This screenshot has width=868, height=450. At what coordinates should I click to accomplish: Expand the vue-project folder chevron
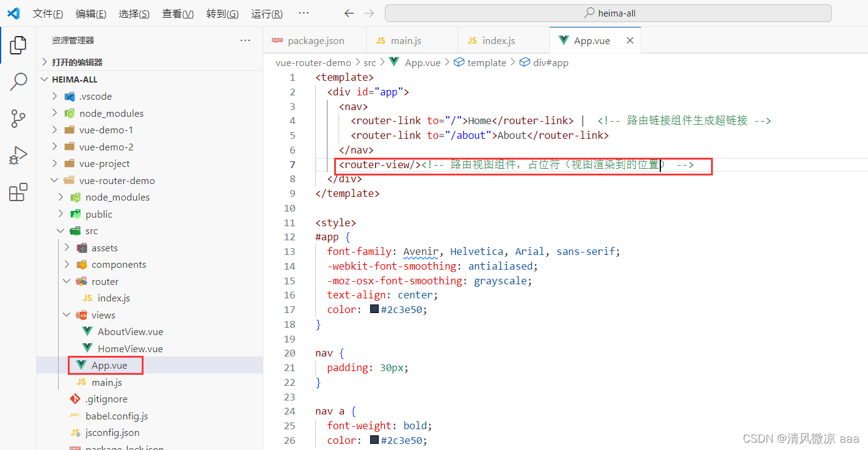pyautogui.click(x=54, y=163)
